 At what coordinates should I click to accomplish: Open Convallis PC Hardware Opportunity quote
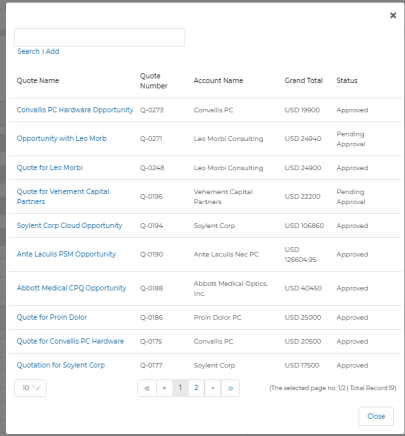click(x=75, y=110)
